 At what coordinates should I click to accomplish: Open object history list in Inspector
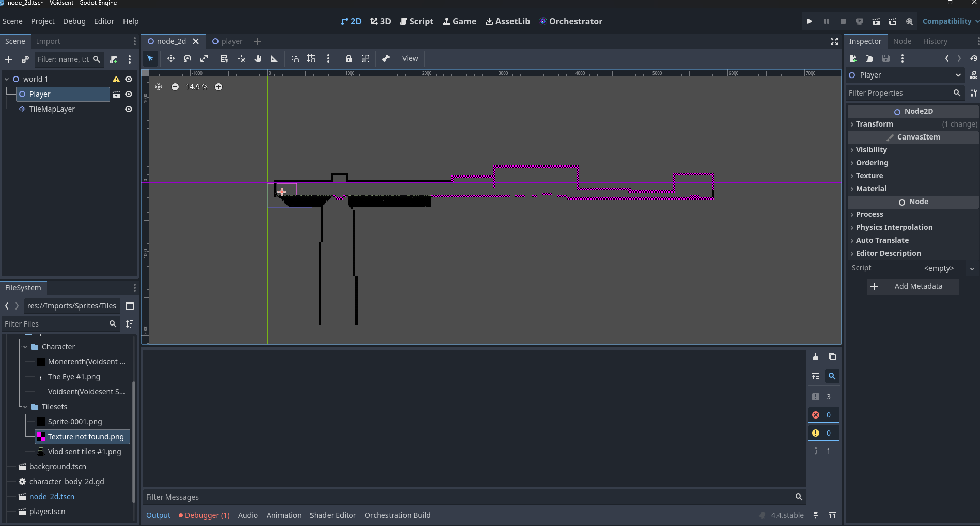(x=974, y=58)
